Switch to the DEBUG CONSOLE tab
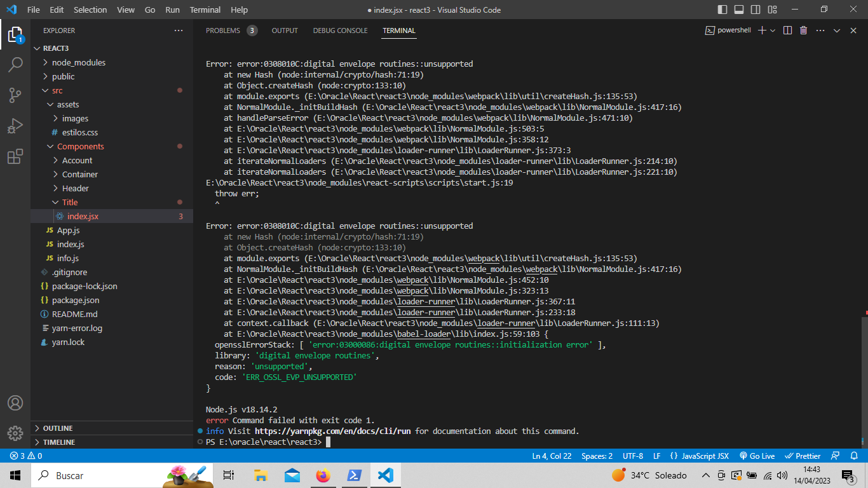This screenshot has height=488, width=868. pyautogui.click(x=340, y=30)
